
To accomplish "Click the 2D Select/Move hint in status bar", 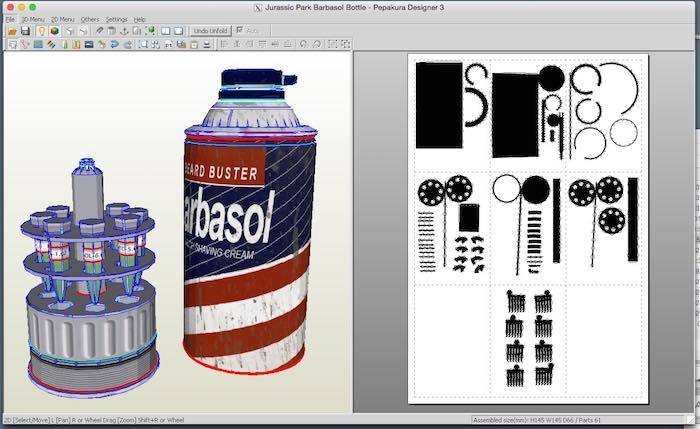I will coord(94,420).
